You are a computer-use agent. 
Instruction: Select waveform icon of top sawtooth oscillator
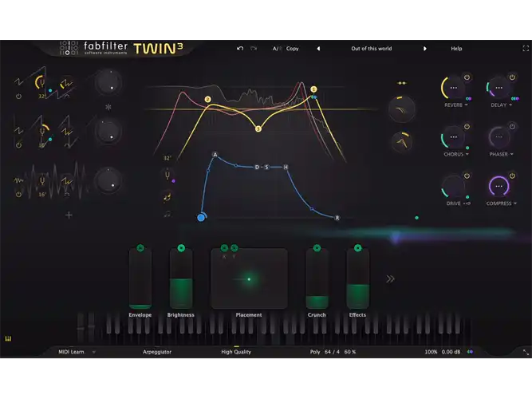point(18,81)
